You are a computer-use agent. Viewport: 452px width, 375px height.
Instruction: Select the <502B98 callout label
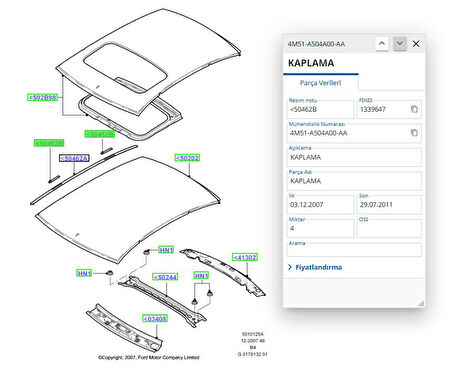tap(42, 97)
